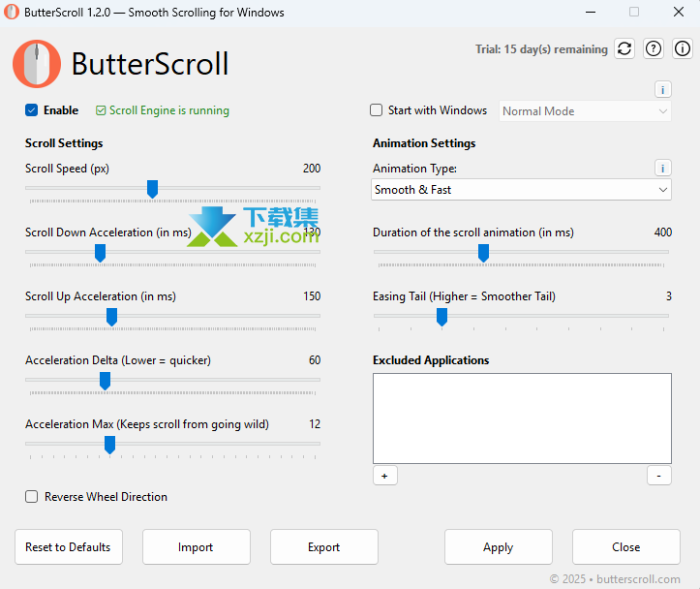Viewport: 700px width, 589px height.
Task: Click the Import button
Action: [x=196, y=547]
